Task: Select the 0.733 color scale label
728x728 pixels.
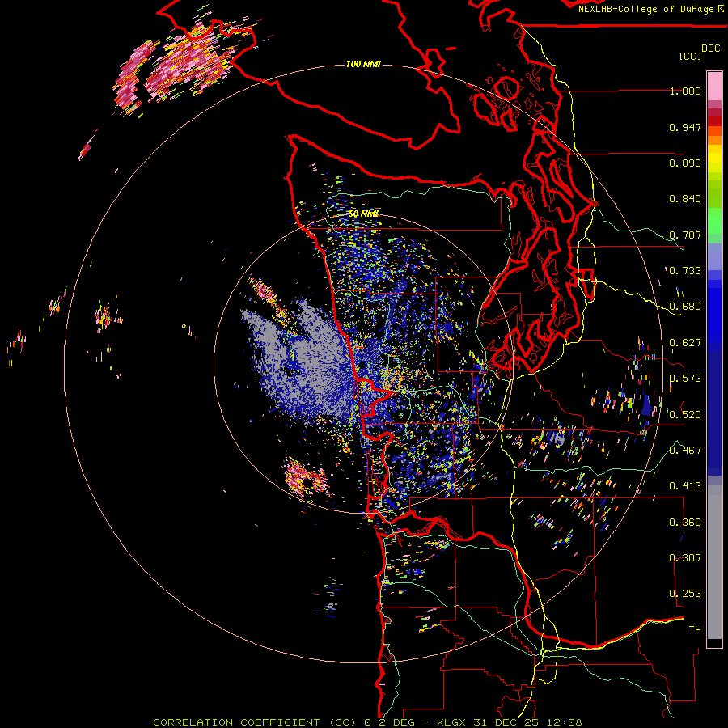Action: pyautogui.click(x=685, y=271)
